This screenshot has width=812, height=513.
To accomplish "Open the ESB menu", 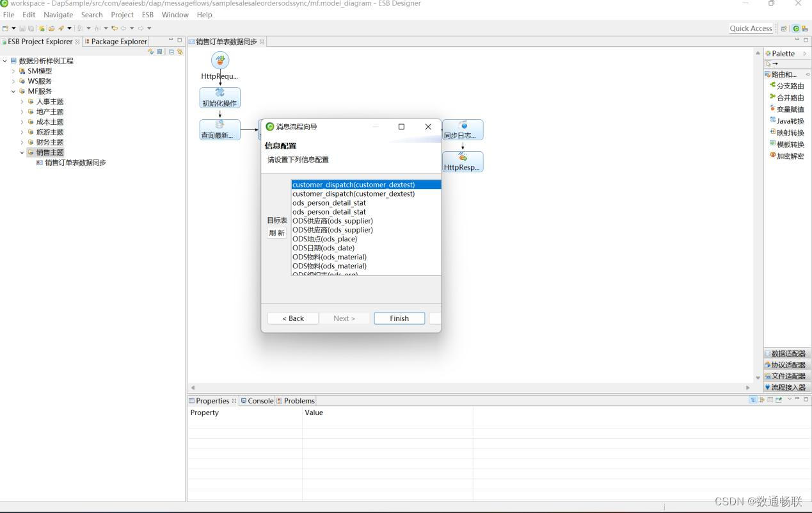I will point(148,15).
